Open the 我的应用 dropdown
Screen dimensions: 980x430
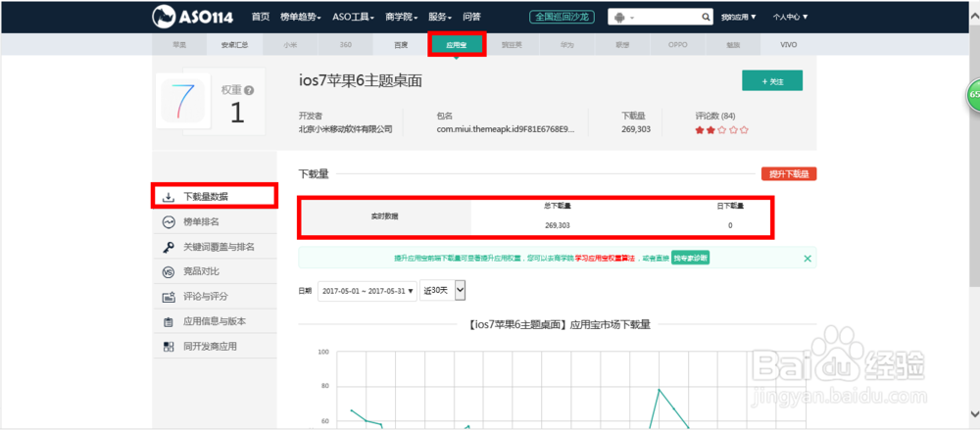(x=738, y=17)
